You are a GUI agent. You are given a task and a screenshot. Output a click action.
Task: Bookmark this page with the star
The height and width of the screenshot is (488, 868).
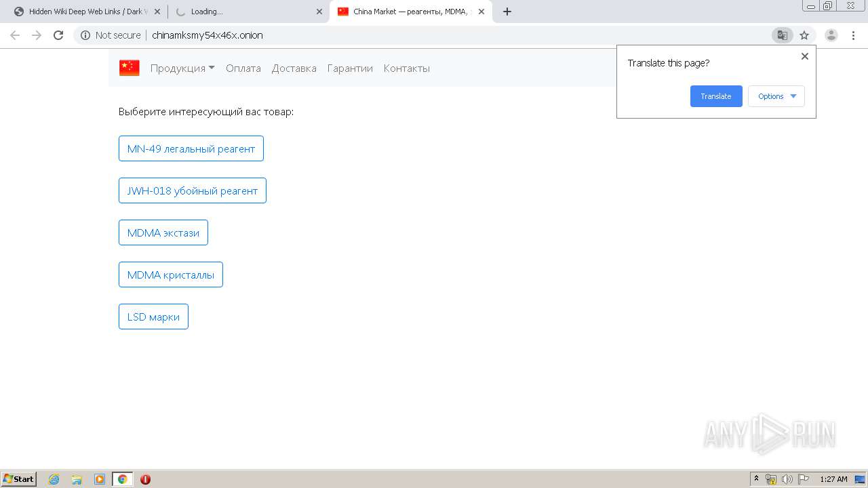[x=804, y=35]
